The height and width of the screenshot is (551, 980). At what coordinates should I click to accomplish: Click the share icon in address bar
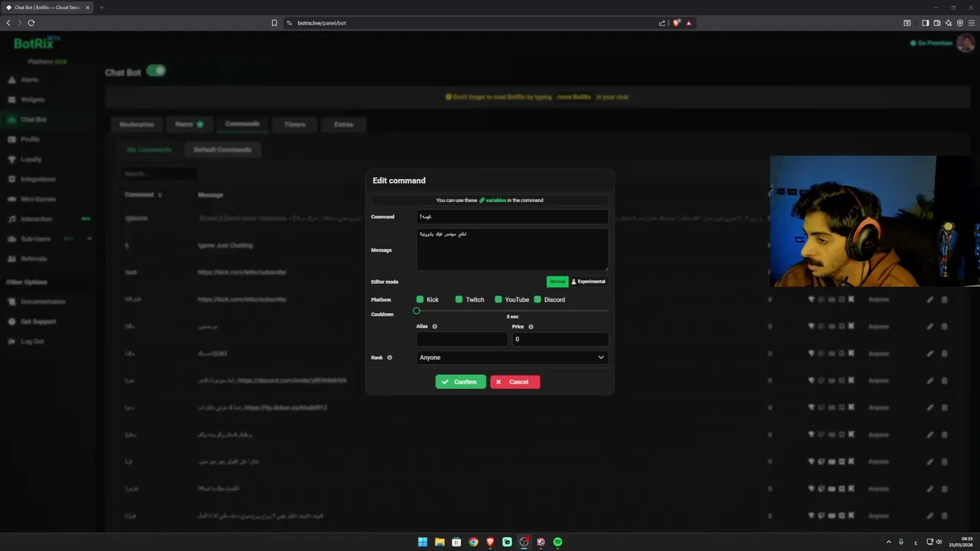click(662, 23)
